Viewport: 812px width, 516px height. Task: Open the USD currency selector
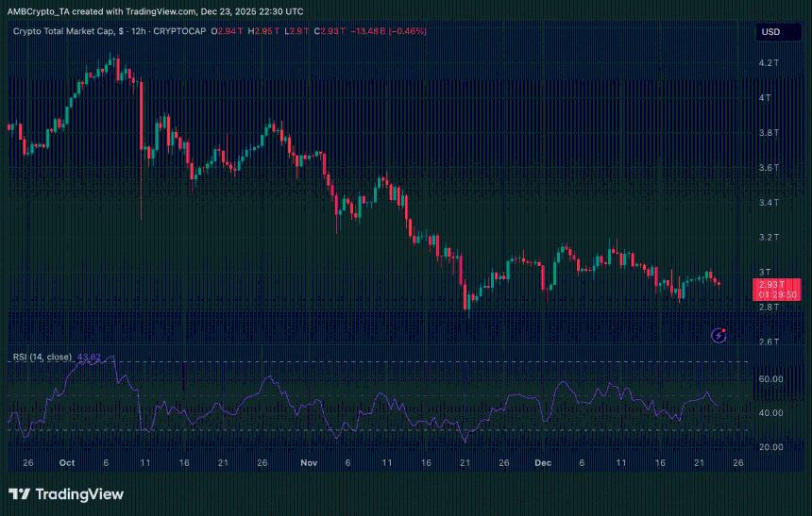[x=770, y=31]
